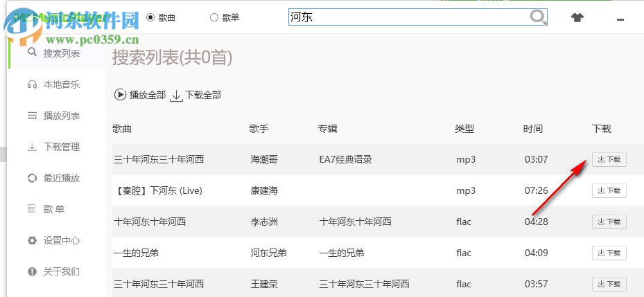
Task: Open 设置中心 in sidebar
Action: coord(53,240)
